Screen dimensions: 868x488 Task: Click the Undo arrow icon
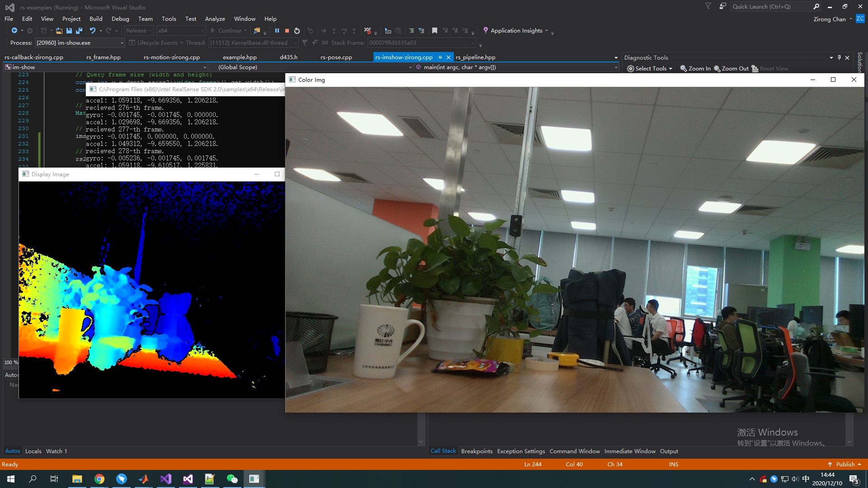[x=92, y=31]
